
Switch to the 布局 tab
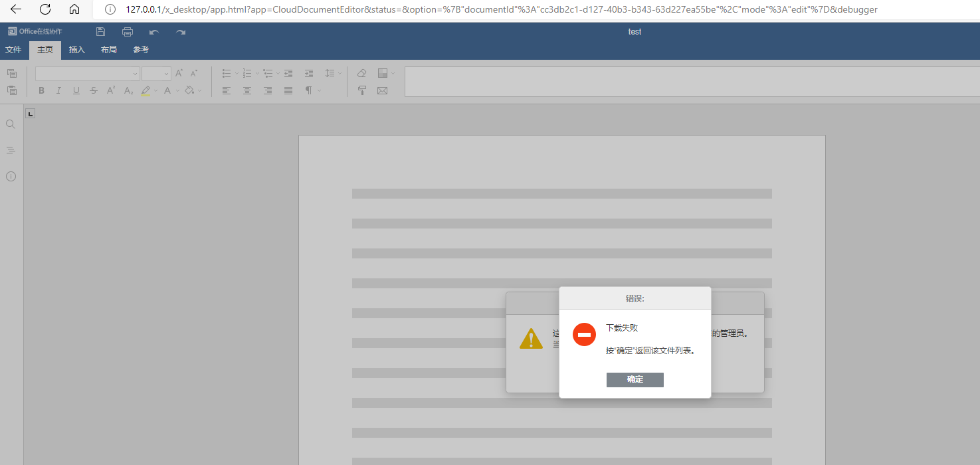coord(109,50)
